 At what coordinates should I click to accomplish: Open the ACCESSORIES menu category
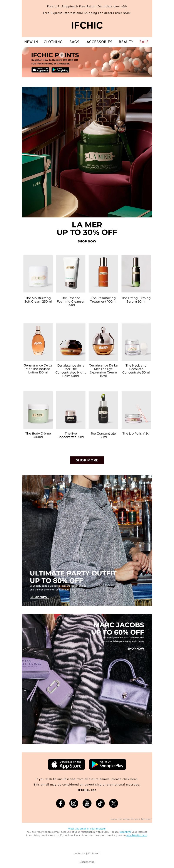pyautogui.click(x=99, y=42)
